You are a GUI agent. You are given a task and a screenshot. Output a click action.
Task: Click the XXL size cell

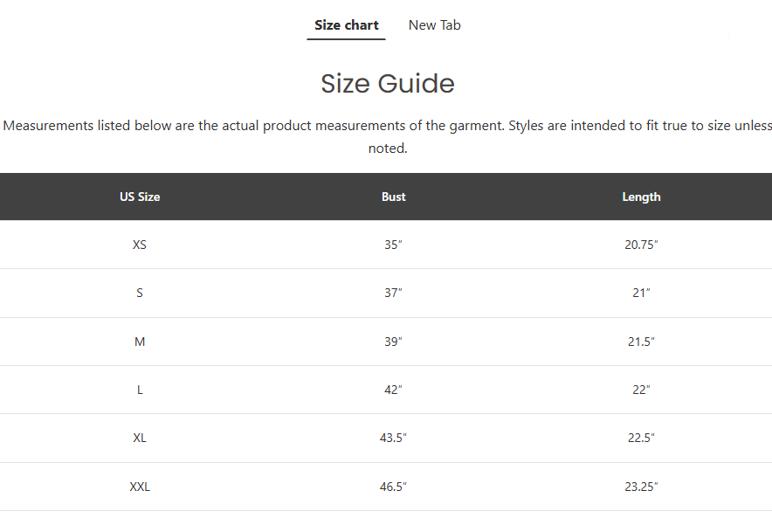140,487
